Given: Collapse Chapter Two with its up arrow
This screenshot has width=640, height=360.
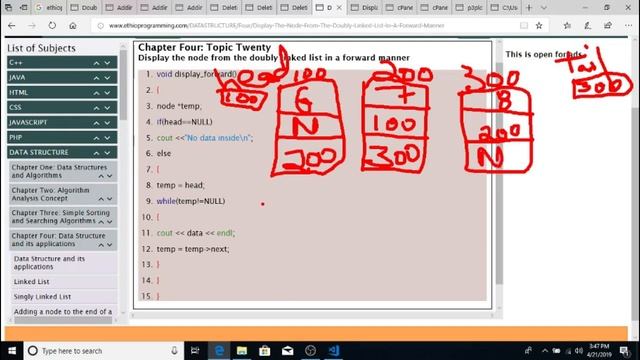Looking at the screenshot, I should point(101,198).
